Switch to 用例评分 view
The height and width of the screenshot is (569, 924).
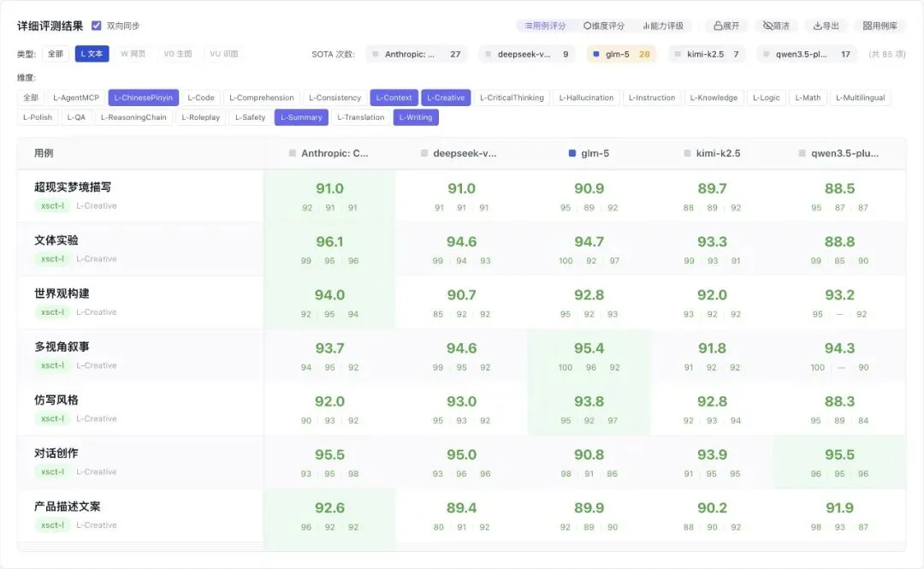point(545,26)
